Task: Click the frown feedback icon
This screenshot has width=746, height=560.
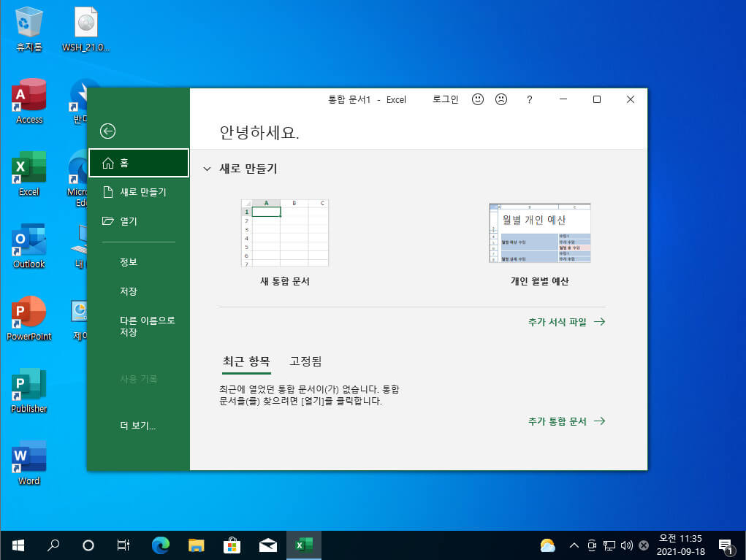Action: [x=501, y=99]
